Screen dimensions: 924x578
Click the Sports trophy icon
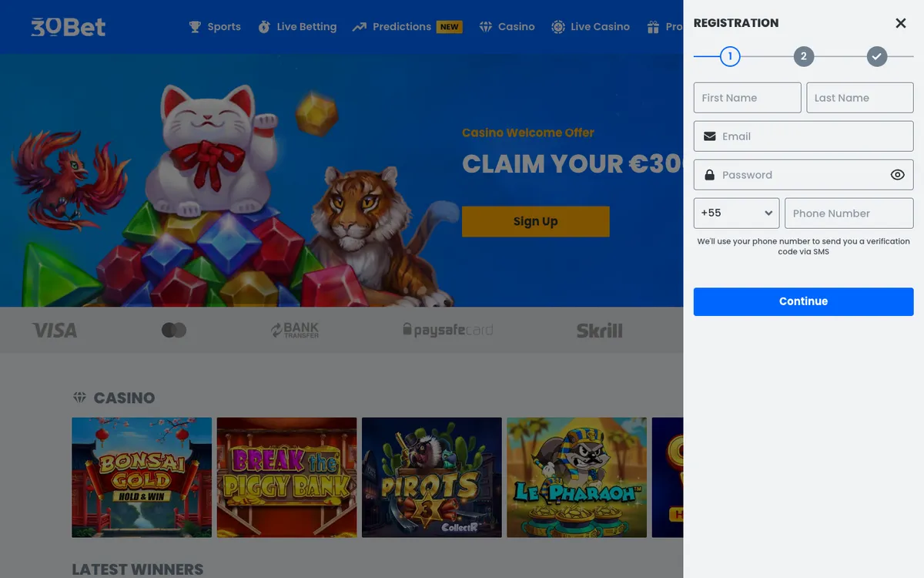(195, 27)
